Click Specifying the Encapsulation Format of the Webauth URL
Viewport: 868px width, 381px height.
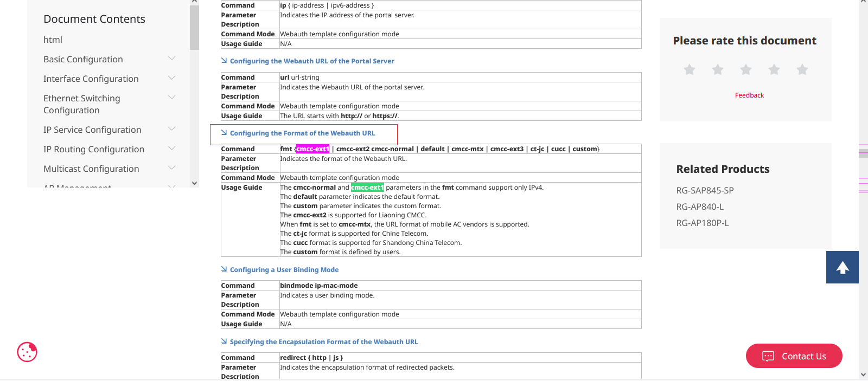click(x=324, y=342)
